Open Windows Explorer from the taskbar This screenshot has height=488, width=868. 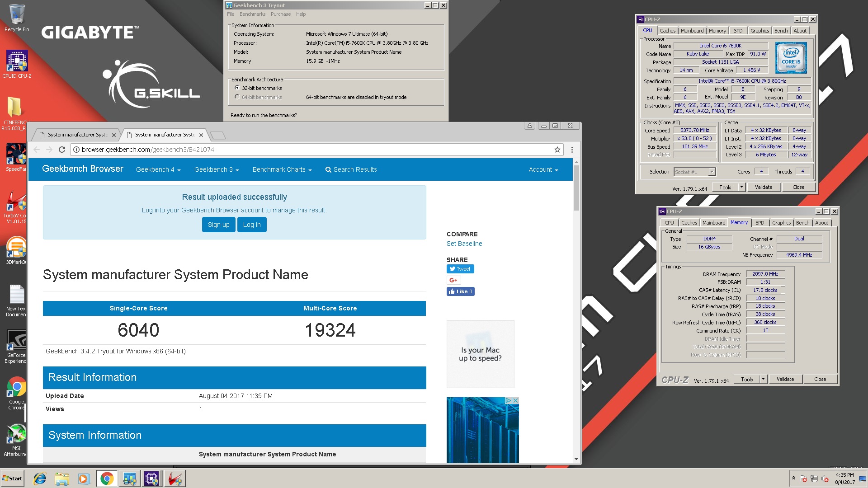62,479
